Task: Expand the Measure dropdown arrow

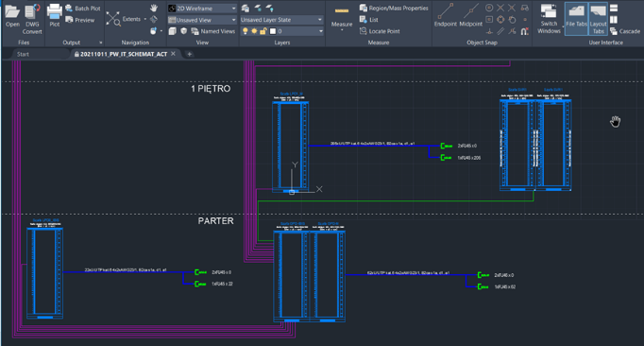Action: pos(342,30)
